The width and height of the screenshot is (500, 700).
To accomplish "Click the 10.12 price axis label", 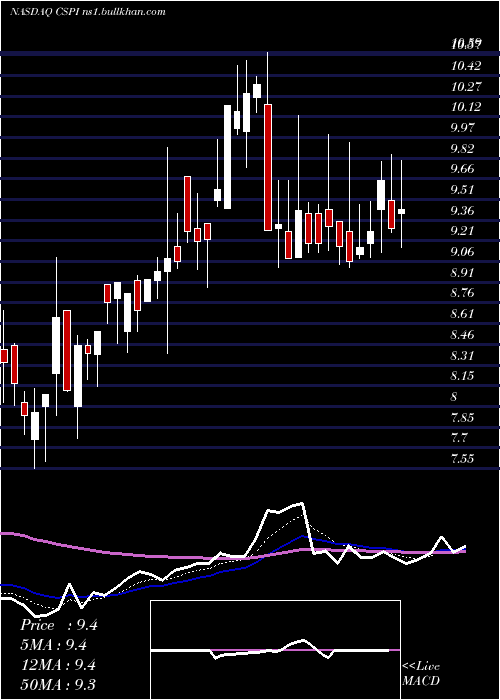I will point(467,107).
